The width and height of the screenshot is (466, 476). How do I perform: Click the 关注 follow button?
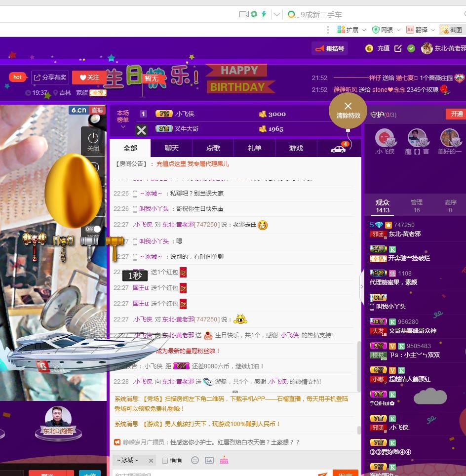tap(89, 78)
